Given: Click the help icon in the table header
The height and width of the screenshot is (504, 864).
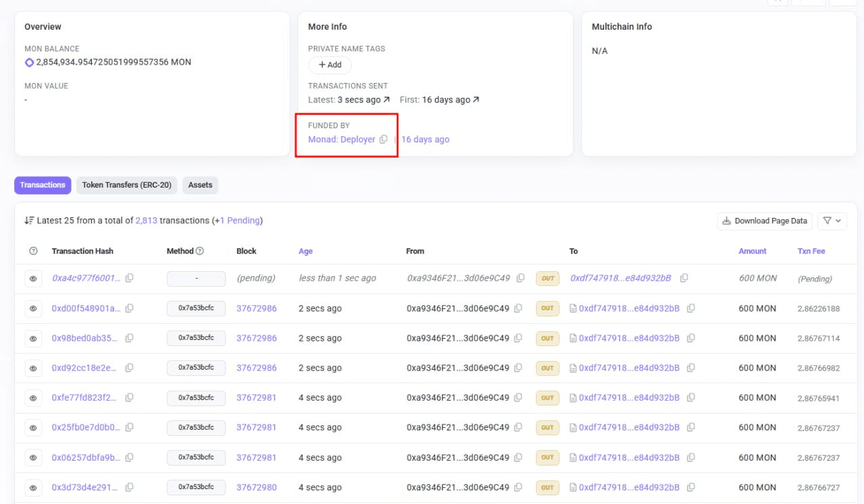Looking at the screenshot, I should 33,251.
